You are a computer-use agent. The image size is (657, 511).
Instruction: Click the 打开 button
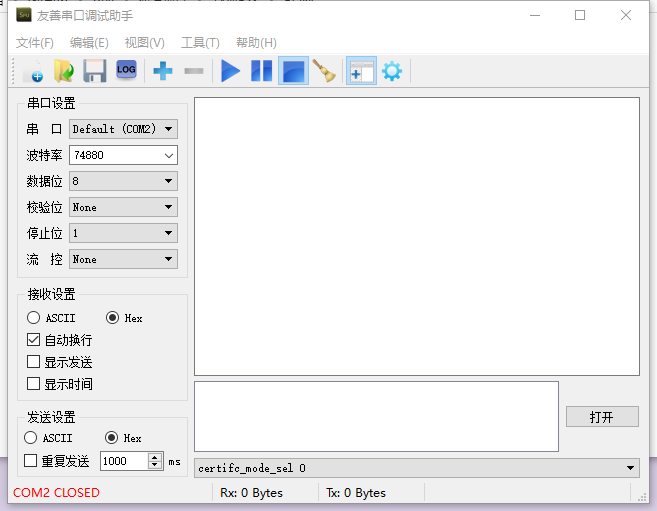coord(601,417)
